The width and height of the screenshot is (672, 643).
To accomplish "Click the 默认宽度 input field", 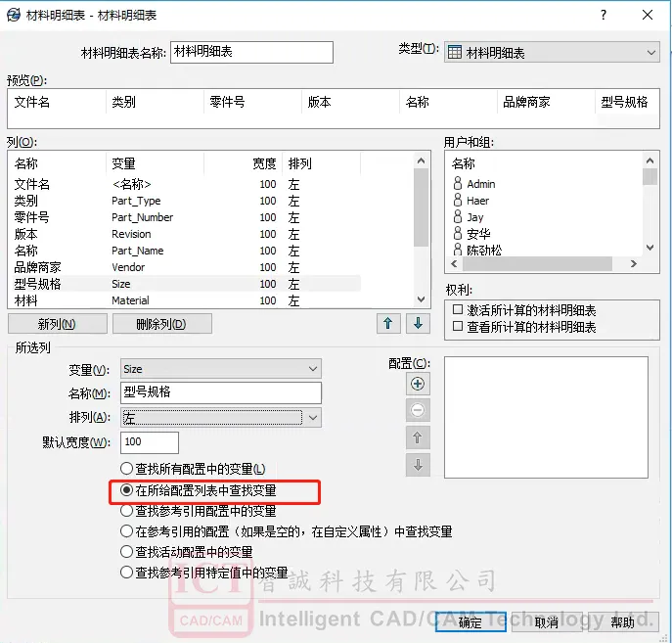I will [x=150, y=443].
